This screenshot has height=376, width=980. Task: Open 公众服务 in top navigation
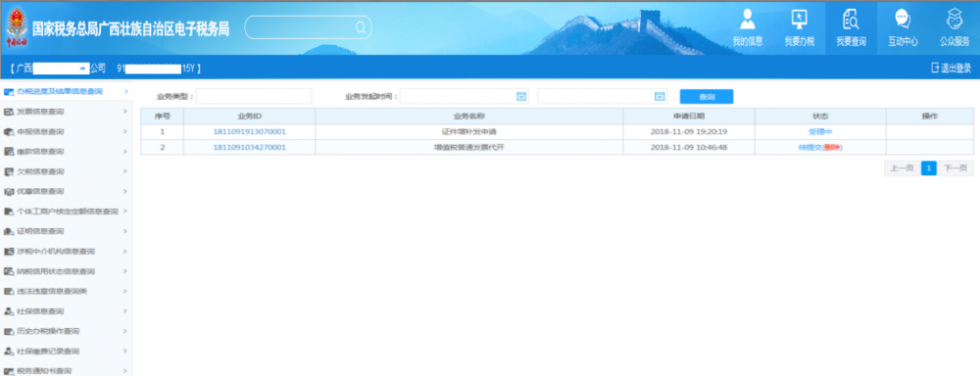[x=955, y=28]
